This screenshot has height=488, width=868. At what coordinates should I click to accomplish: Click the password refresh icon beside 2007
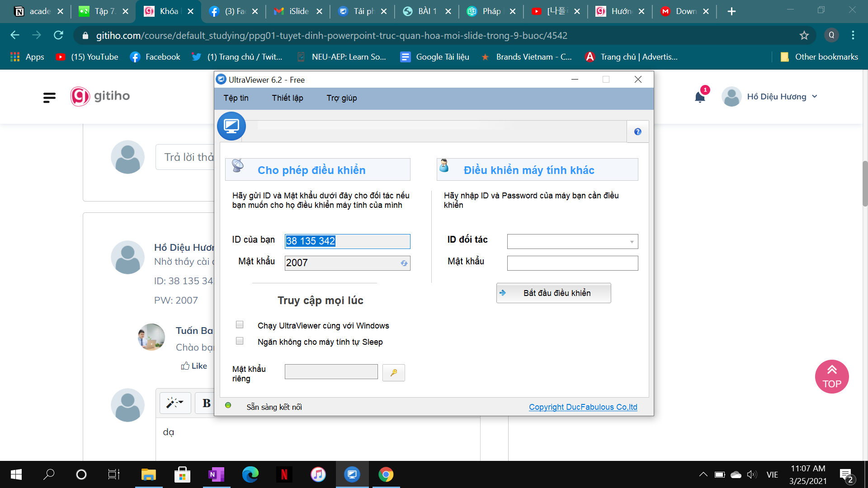coord(404,263)
